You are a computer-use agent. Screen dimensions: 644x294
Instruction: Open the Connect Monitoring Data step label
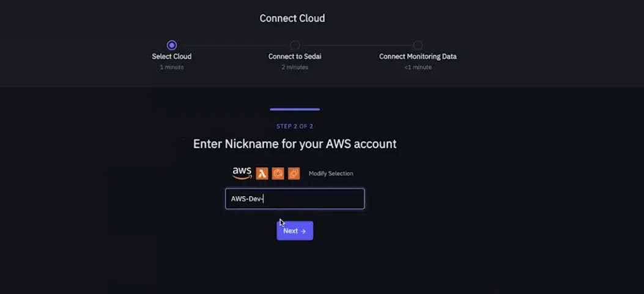click(418, 56)
